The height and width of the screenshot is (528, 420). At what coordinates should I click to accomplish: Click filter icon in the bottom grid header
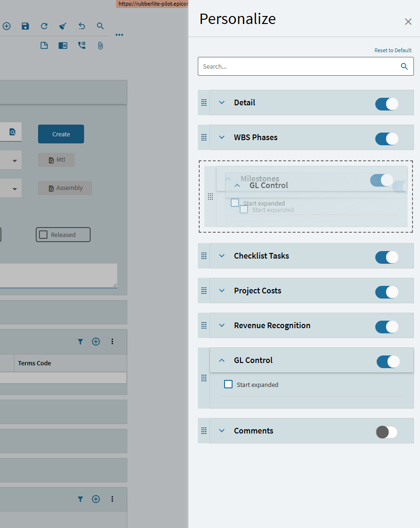pos(80,499)
